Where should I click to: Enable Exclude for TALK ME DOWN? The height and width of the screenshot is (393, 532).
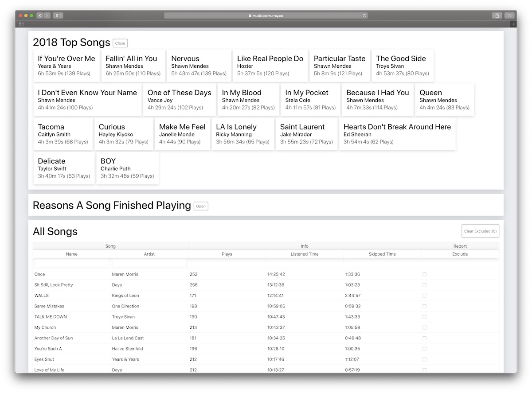(x=424, y=317)
